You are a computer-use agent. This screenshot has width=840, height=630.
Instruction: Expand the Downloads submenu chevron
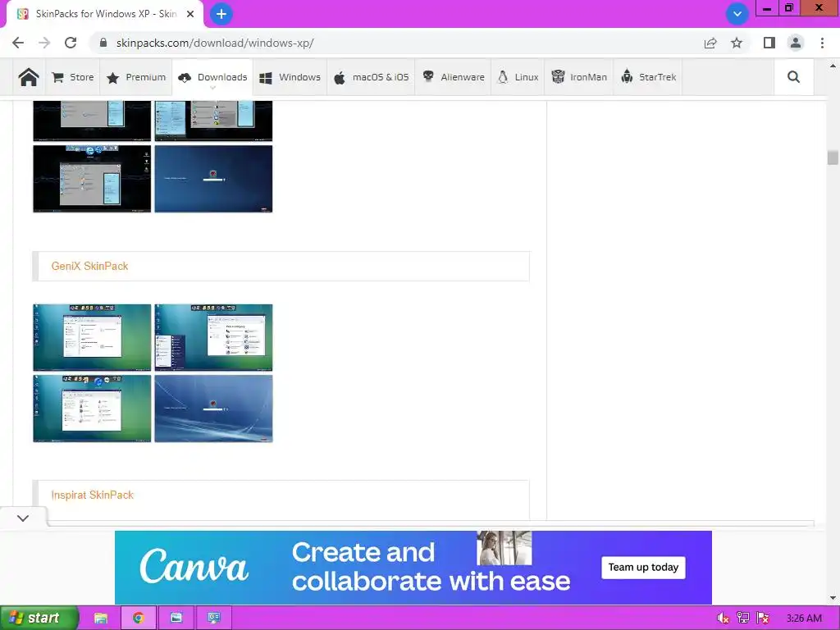[212, 87]
